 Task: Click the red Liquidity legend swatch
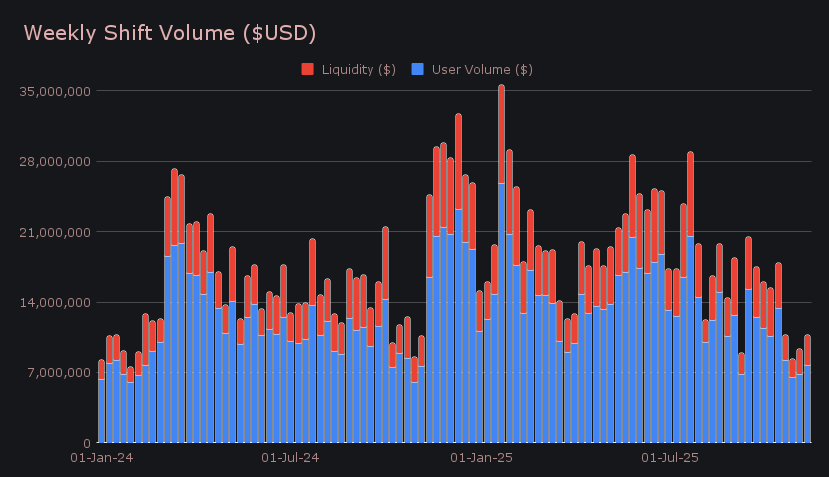tap(307, 69)
